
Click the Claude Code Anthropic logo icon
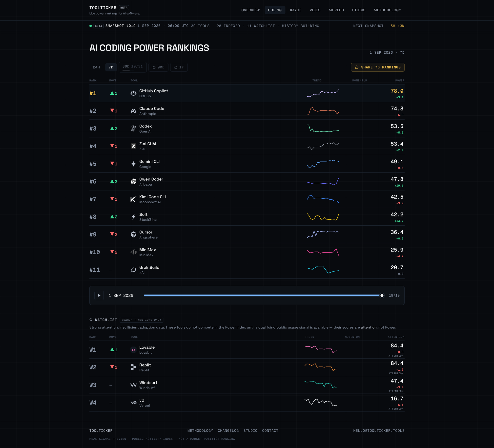(133, 111)
